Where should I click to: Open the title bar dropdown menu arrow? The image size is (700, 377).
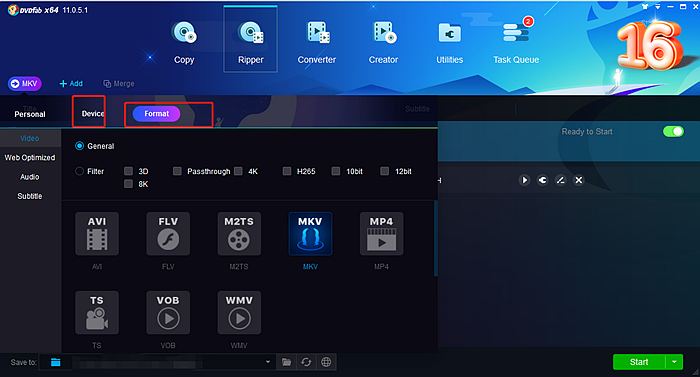[658, 7]
